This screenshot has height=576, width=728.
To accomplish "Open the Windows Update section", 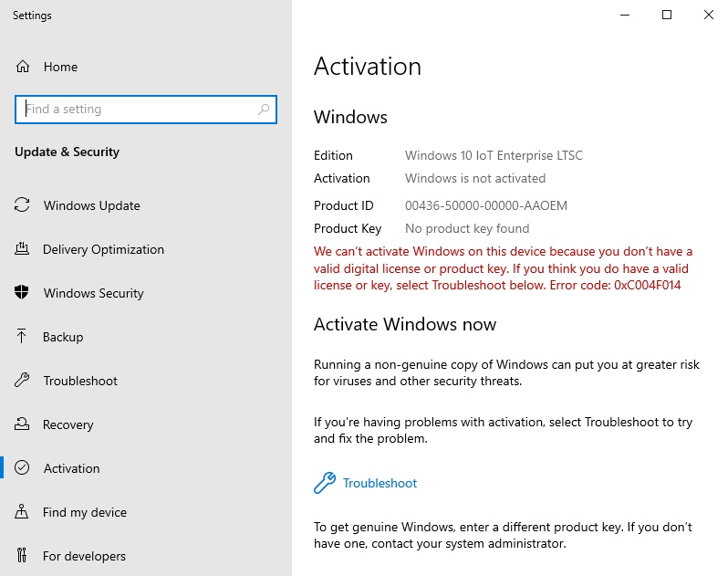I will pos(92,205).
